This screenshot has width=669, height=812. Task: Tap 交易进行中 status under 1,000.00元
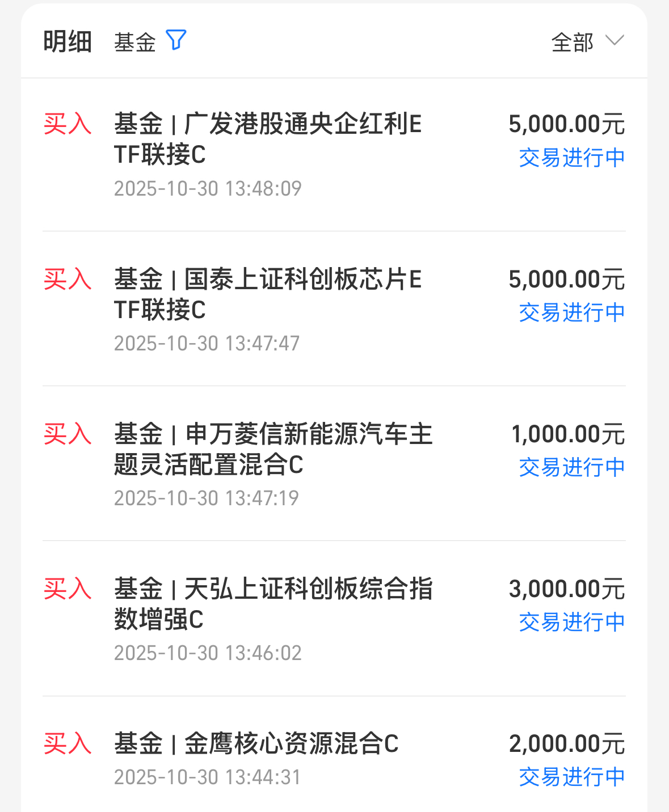point(572,467)
